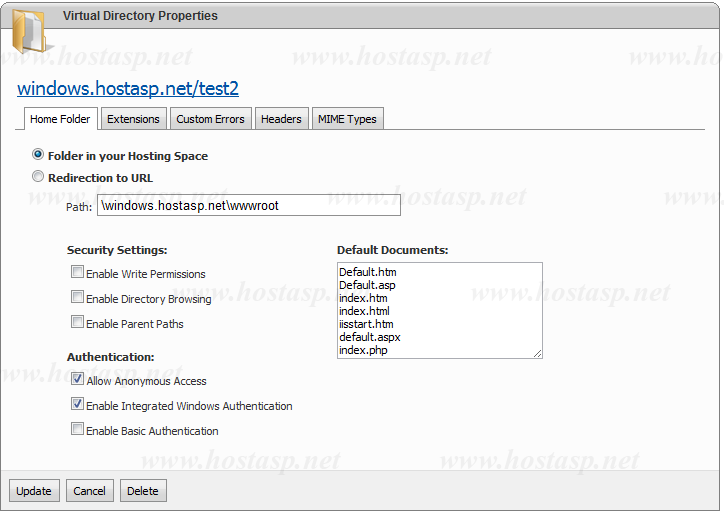
Task: Open the MIME Types tab
Action: pyautogui.click(x=347, y=119)
